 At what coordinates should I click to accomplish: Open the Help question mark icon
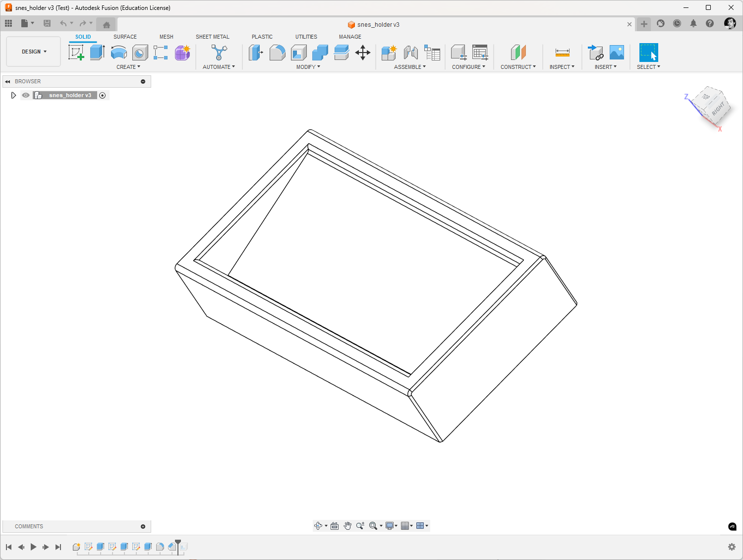coord(710,23)
